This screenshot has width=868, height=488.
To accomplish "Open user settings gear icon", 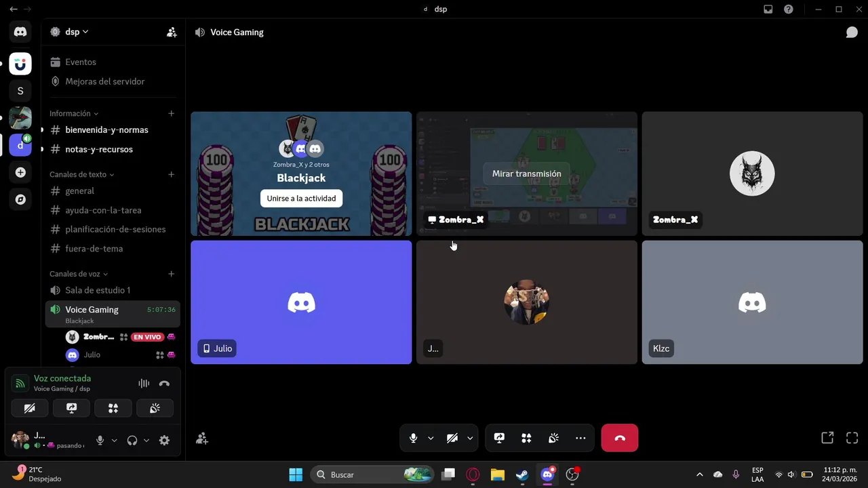I will click(164, 441).
